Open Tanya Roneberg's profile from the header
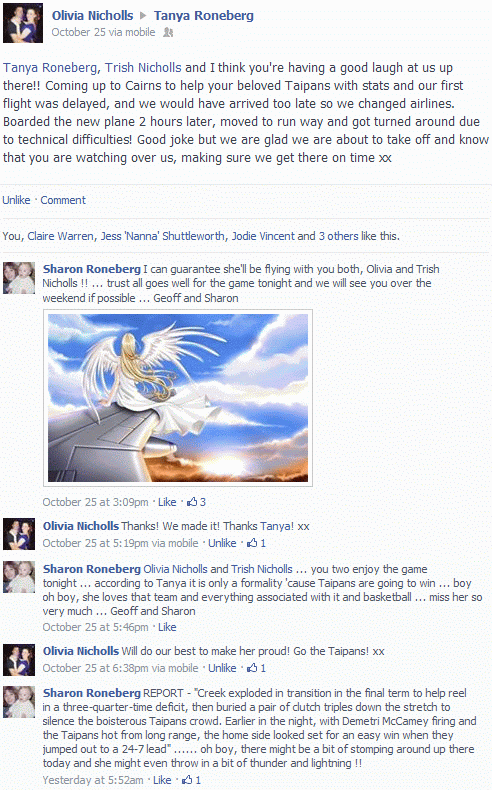 point(203,16)
